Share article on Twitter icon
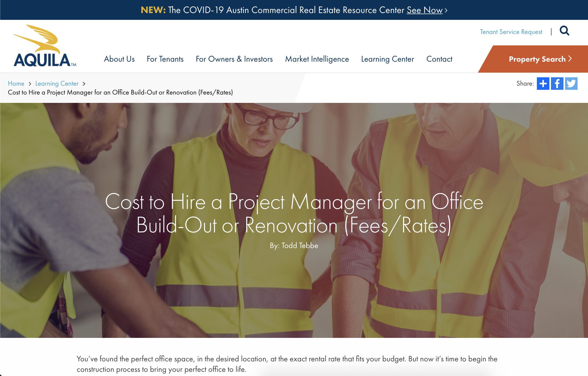The width and height of the screenshot is (588, 376). [x=571, y=84]
